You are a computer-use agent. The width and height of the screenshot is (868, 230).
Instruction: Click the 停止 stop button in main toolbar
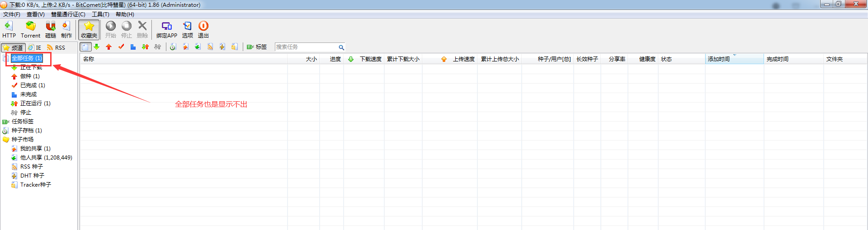[x=127, y=29]
